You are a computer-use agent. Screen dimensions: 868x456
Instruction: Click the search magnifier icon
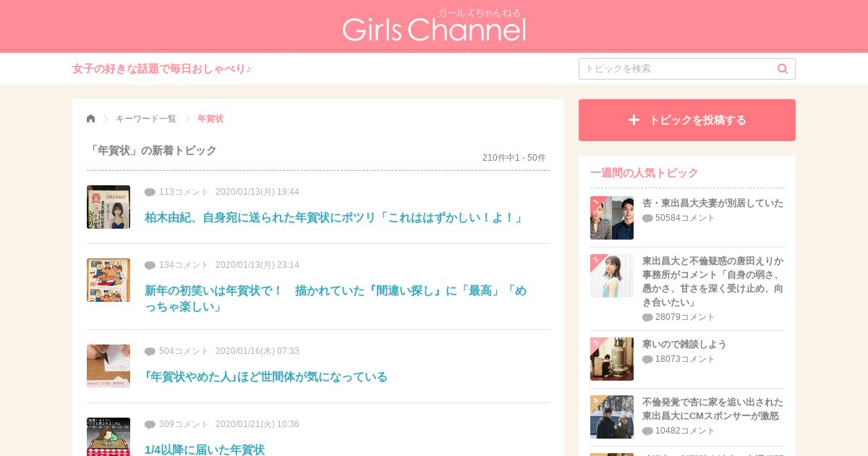pyautogui.click(x=783, y=69)
